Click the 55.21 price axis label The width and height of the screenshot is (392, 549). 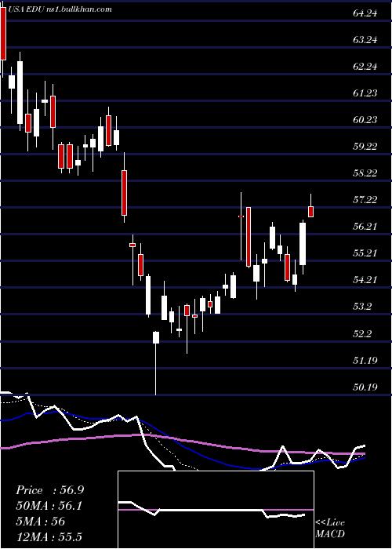coord(365,253)
